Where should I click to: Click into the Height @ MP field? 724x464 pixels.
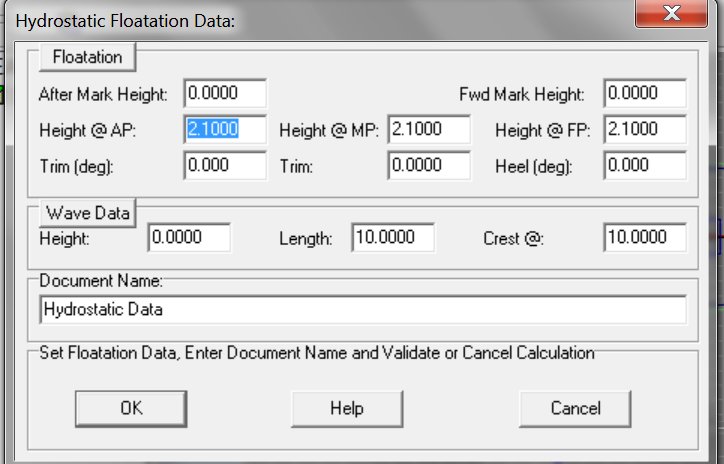coord(429,129)
